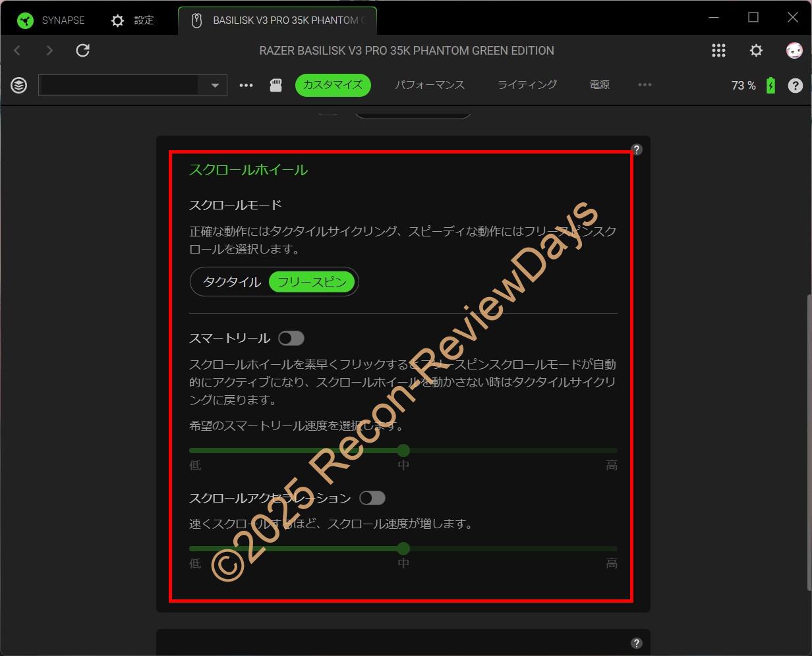The image size is (812, 656).
Task: Click the help question mark beside battery
Action: tap(796, 86)
